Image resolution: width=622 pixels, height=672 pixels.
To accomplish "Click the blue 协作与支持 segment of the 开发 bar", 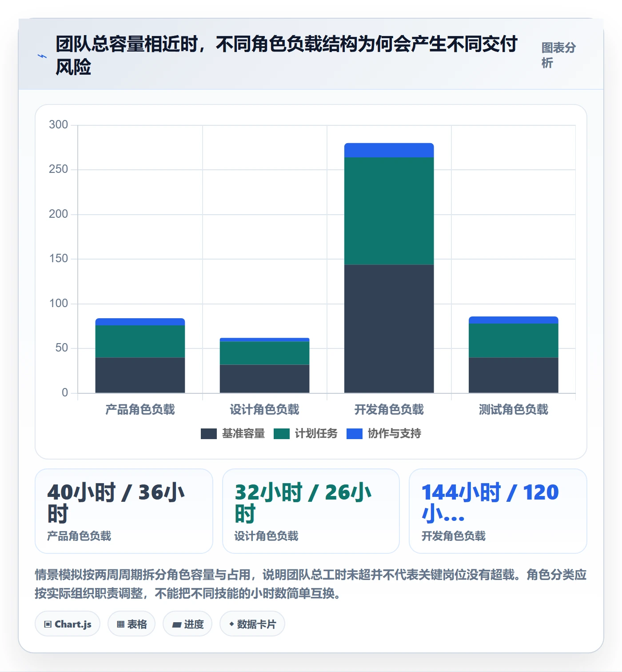I will tap(389, 150).
